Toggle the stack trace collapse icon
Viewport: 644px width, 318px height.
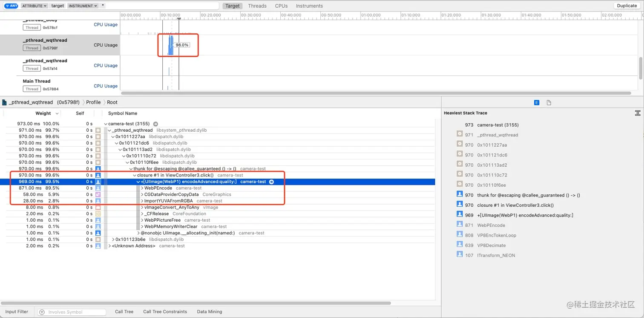pyautogui.click(x=638, y=113)
